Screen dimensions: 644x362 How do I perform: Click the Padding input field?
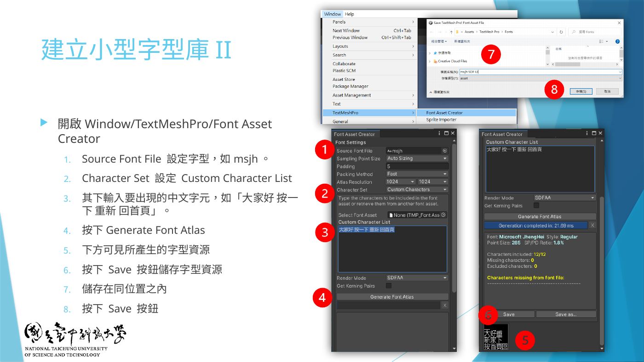coord(417,166)
